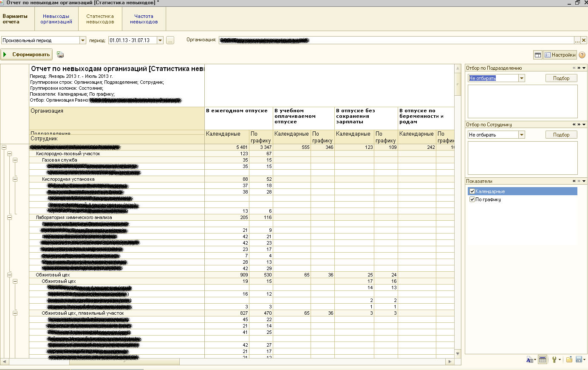Open Не отбирать dropdown in Отбор по Сотруднику
The height and width of the screenshot is (370, 588).
click(522, 135)
